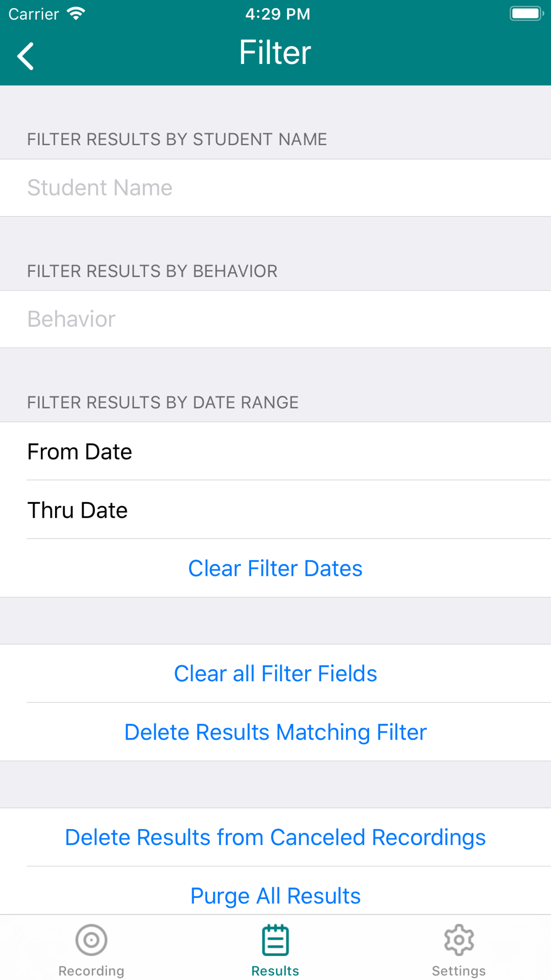551x980 pixels.
Task: Switch to the Settings tab label
Action: tap(459, 971)
